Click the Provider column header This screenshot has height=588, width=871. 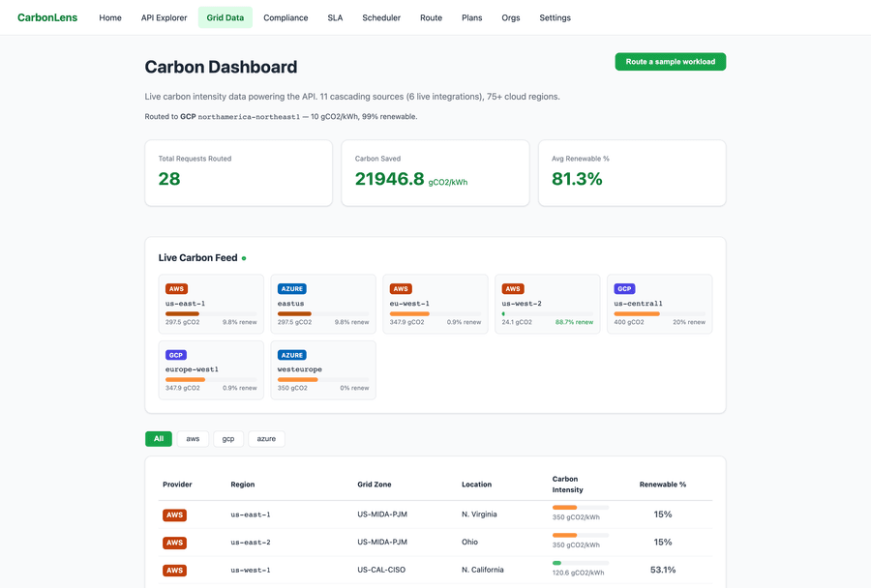177,485
